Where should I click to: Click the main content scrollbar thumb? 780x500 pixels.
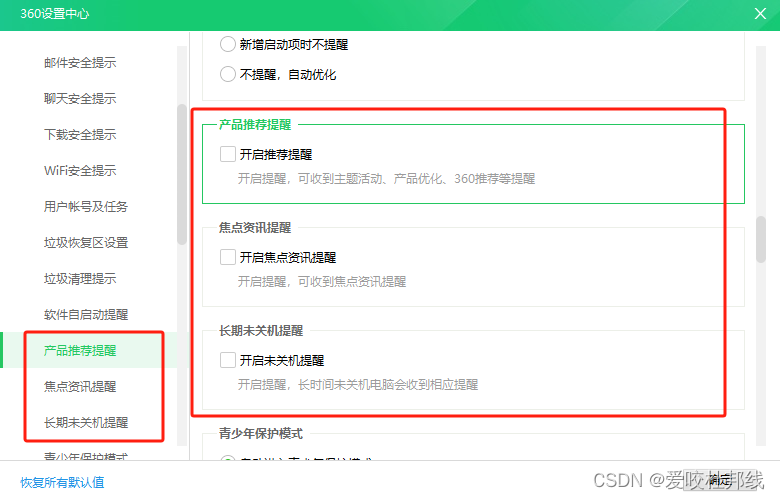tap(761, 239)
